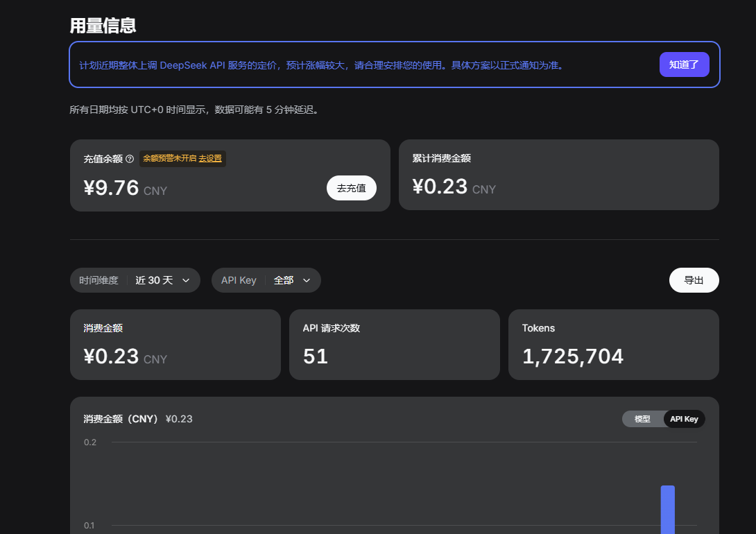Viewport: 756px width, 534px height.
Task: Click the UTC+0 time display note
Action: click(x=195, y=110)
